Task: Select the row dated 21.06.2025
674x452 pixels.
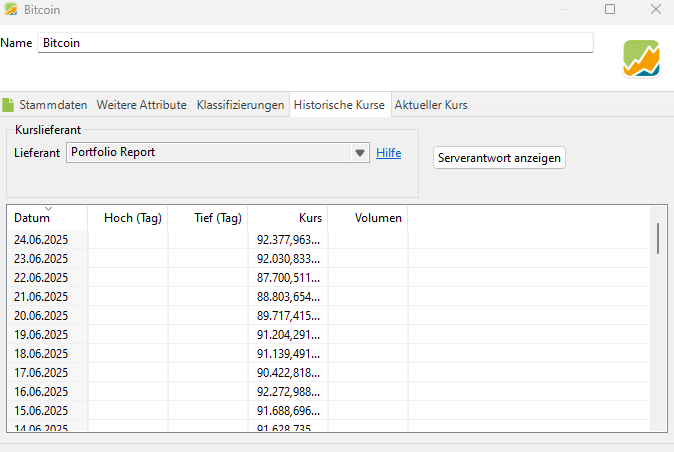Action: click(x=328, y=296)
